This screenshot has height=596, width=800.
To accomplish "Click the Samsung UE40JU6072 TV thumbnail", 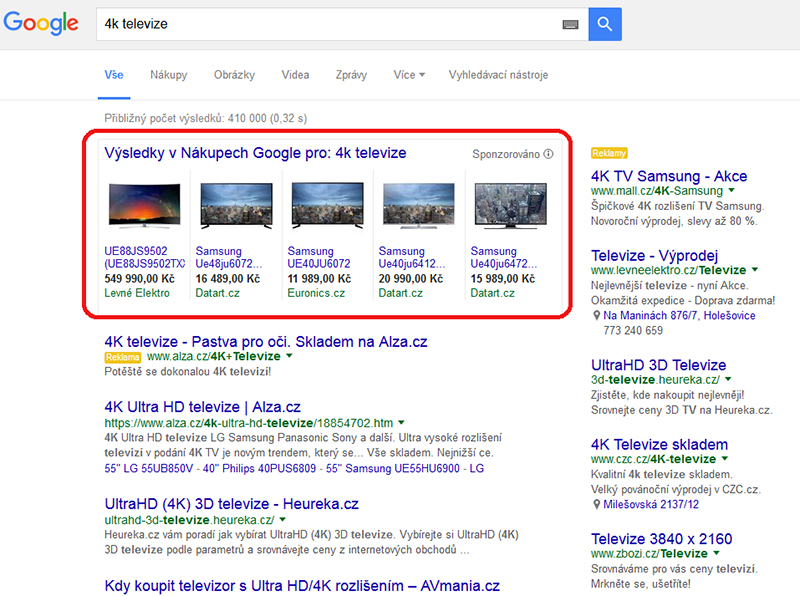I will pyautogui.click(x=328, y=205).
